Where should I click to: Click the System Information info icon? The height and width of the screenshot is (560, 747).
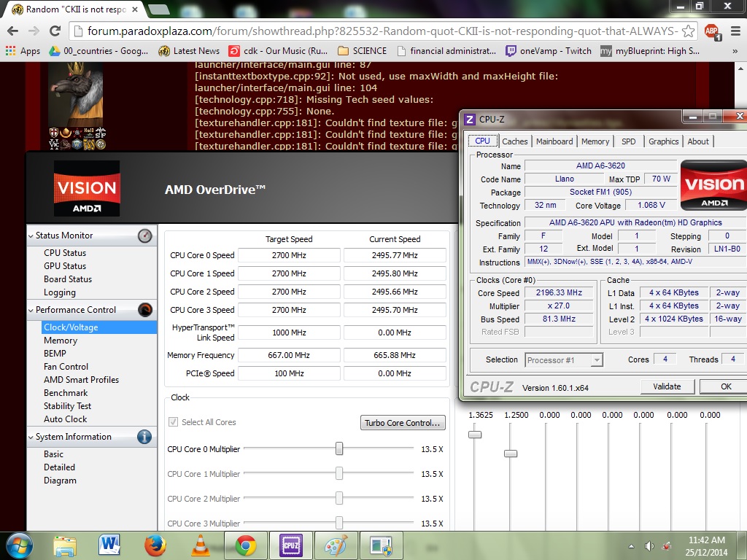tap(144, 437)
